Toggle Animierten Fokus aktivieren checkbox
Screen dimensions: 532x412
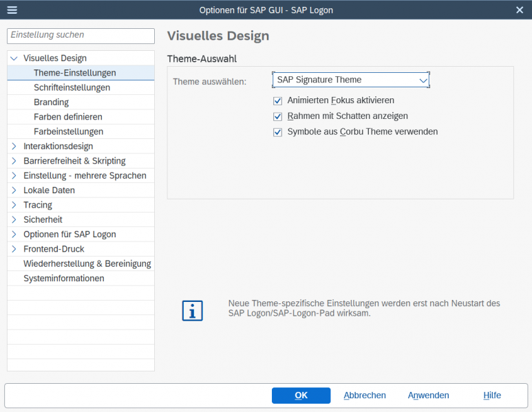coord(277,100)
